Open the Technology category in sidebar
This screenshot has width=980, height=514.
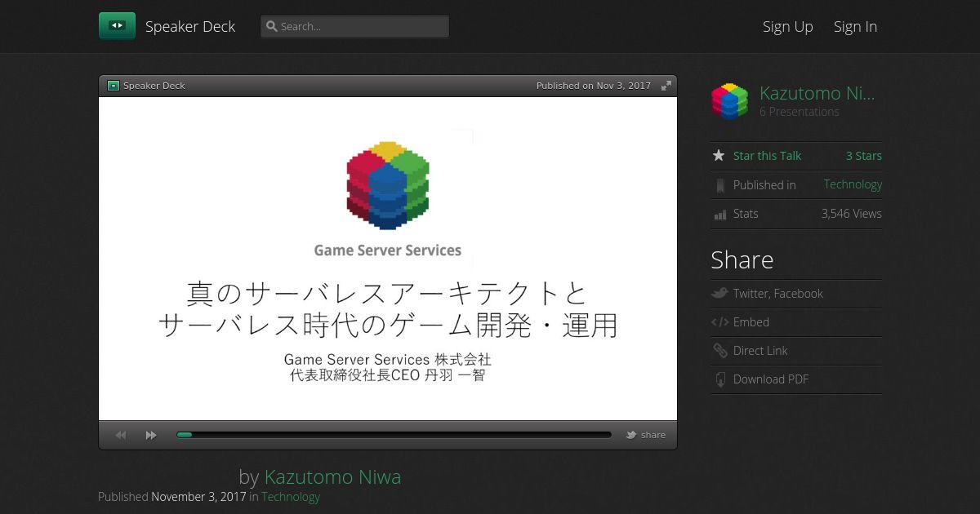click(x=853, y=184)
